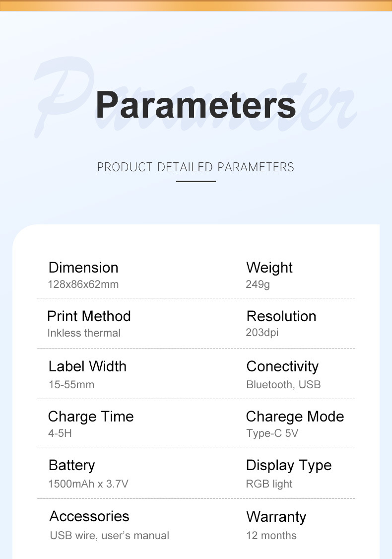Select the Charge Time label
This screenshot has height=559, width=392.
click(91, 417)
